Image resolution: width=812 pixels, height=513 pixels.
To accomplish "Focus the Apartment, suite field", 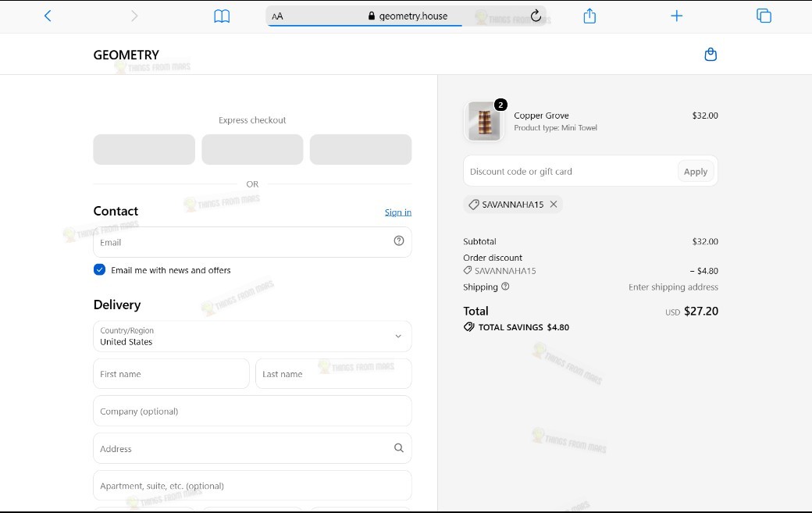I will 252,486.
